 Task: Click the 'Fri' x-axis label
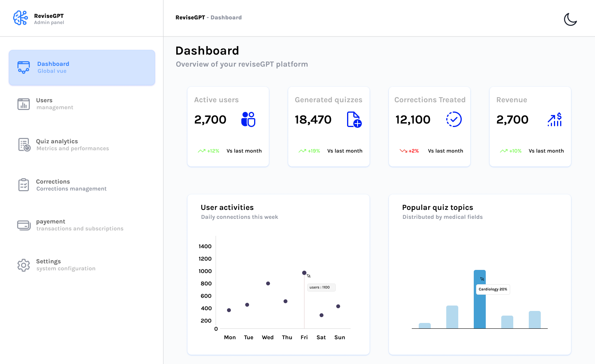point(304,338)
